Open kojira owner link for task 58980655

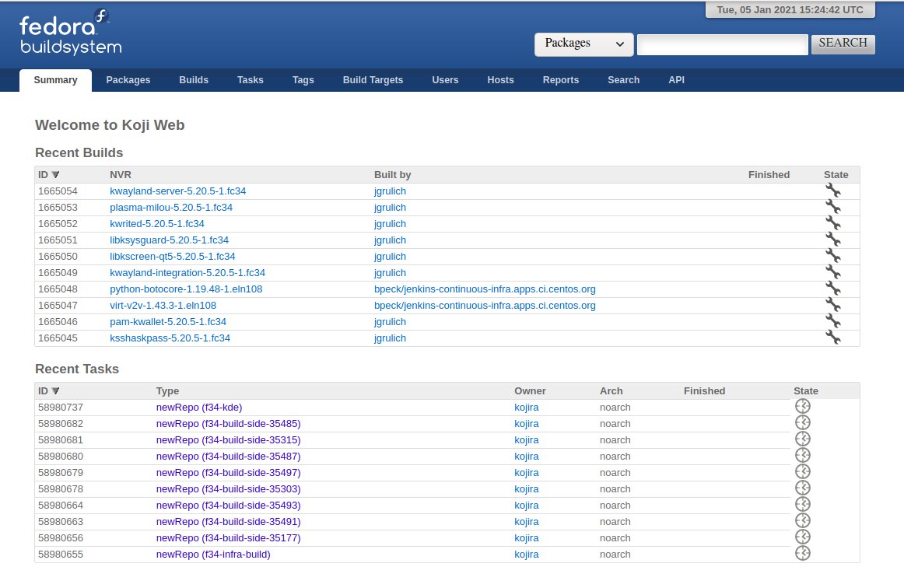click(527, 554)
